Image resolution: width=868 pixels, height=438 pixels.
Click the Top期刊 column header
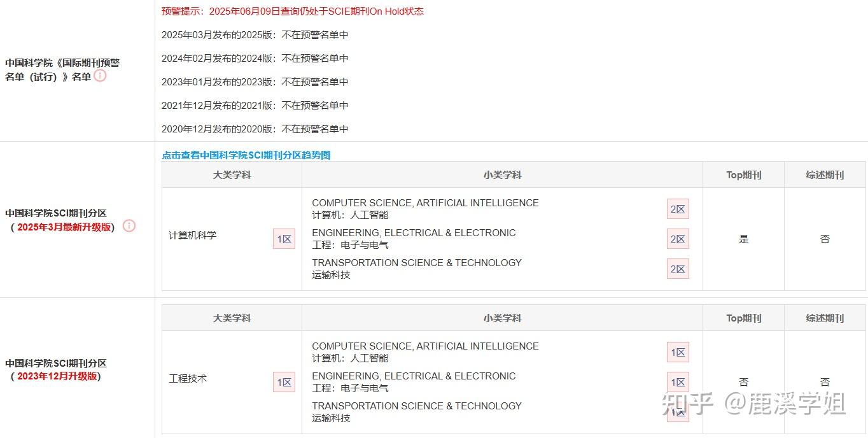point(743,174)
